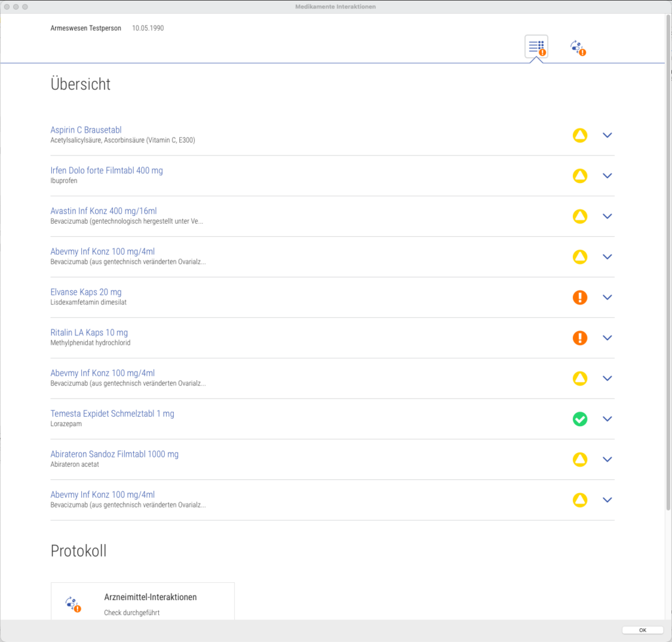672x642 pixels.
Task: Click the ingredient text 'Lorazepam'
Action: (x=66, y=424)
